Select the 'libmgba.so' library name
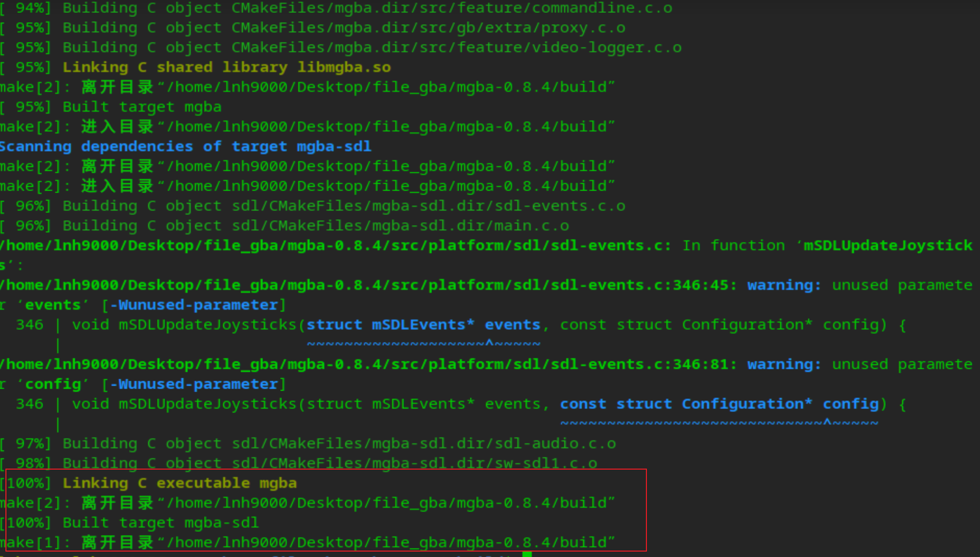The image size is (980, 557). click(344, 68)
